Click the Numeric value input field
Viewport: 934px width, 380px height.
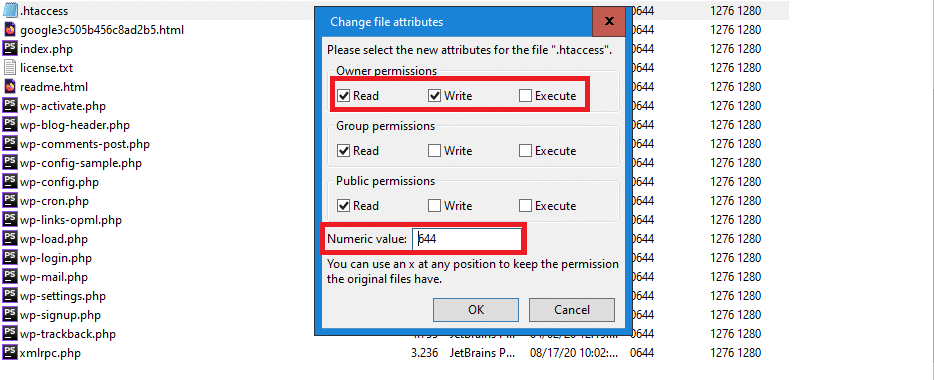tap(468, 239)
